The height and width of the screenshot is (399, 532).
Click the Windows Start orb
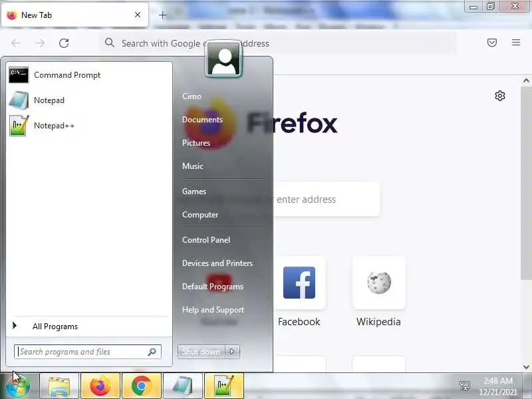coord(18,386)
